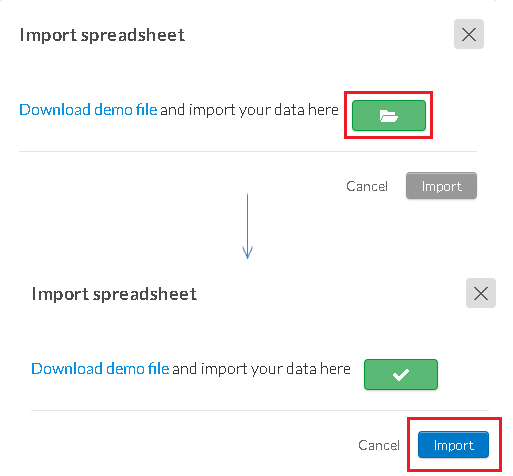Click the blue Import button
Image resolution: width=513 pixels, height=476 pixels.
pyautogui.click(x=453, y=445)
